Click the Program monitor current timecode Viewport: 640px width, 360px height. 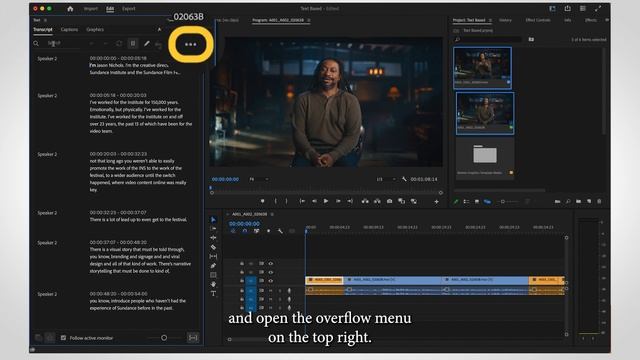[x=225, y=179]
